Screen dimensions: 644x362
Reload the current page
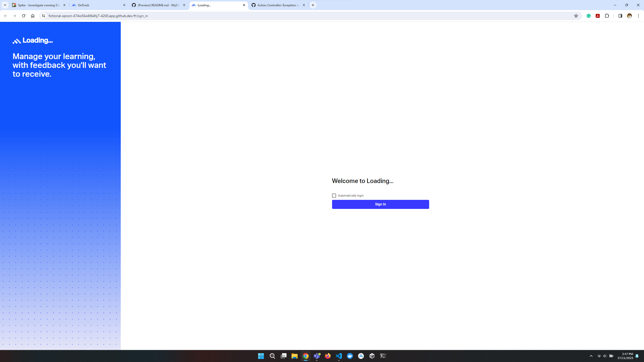coord(24,16)
